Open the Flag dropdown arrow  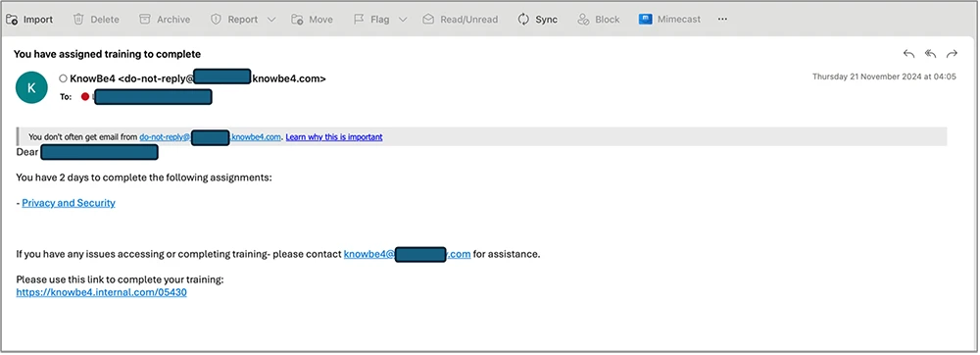(403, 20)
